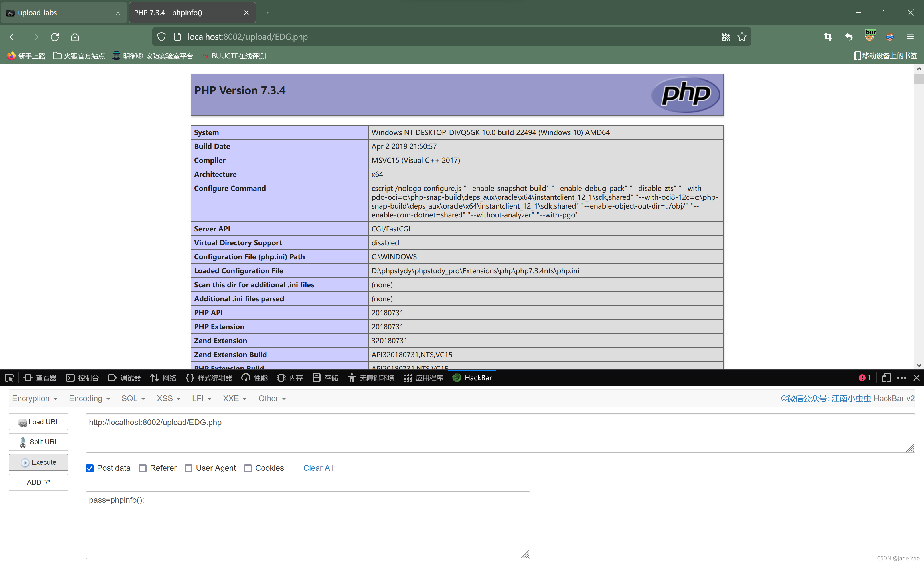
Task: Enable the Referer checkbox
Action: click(143, 468)
